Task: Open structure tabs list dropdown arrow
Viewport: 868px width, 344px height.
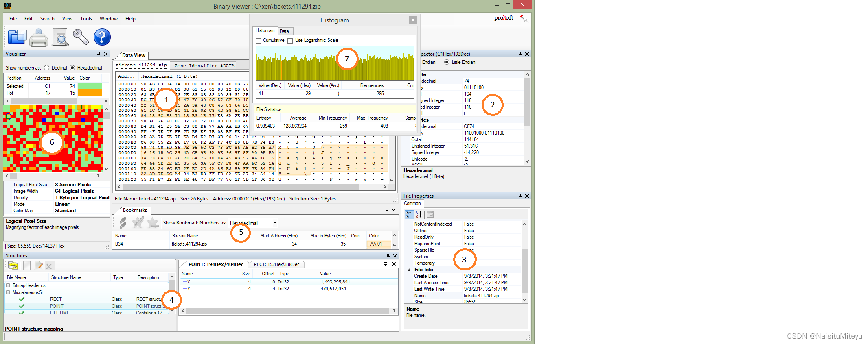Action: 386,264
